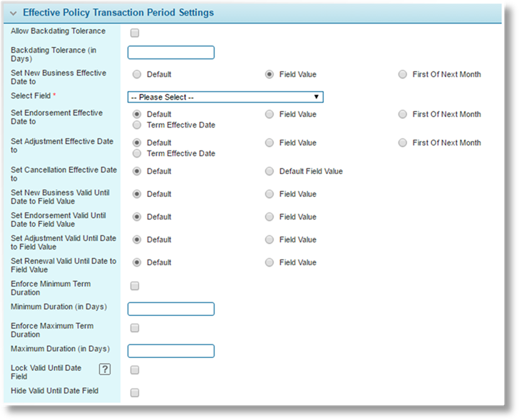Select First Of Next Month for Adjustment Effective Date
This screenshot has height=420, width=519.
[403, 143]
